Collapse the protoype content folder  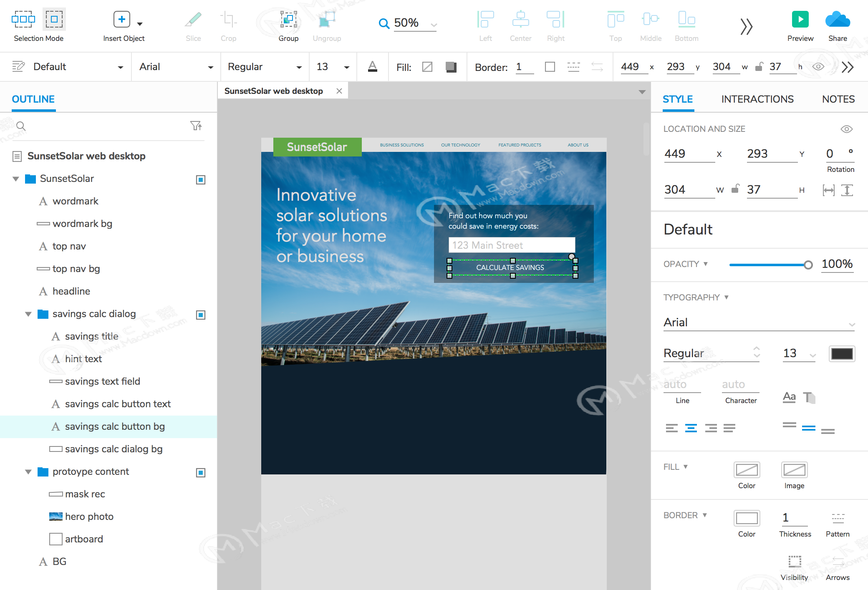(x=28, y=472)
